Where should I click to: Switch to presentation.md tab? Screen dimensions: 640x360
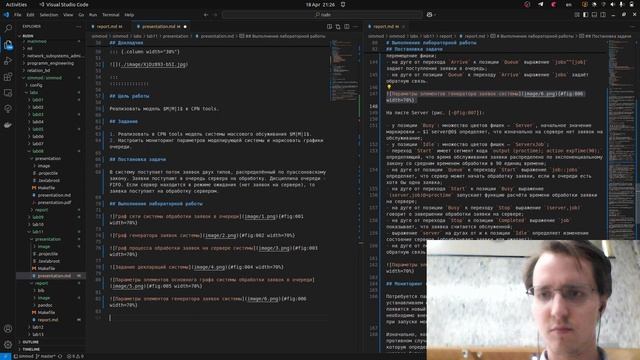[x=161, y=27]
